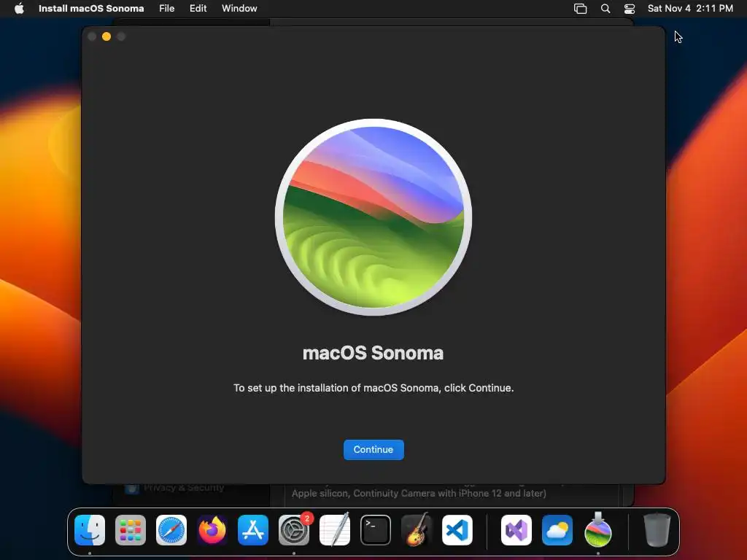Open Visual Studio (purple) from the Dock

click(516, 530)
